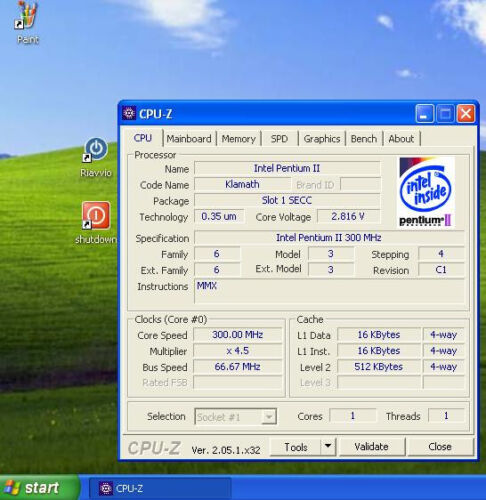The width and height of the screenshot is (486, 500).
Task: Click the Code Name value Klamath
Action: [x=242, y=184]
